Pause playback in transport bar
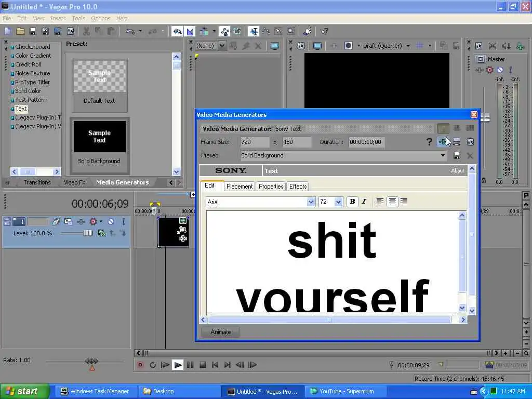Viewport: 532px width, 399px height. tap(190, 365)
